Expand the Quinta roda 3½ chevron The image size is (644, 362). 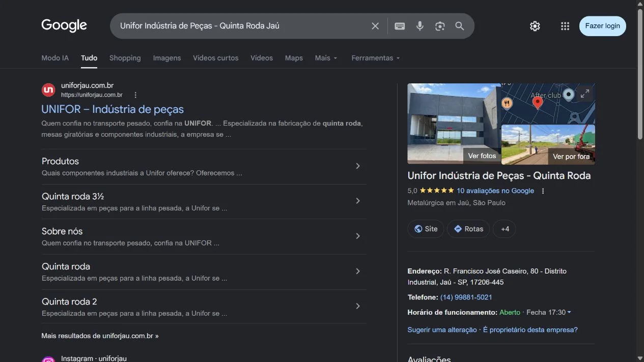click(358, 201)
